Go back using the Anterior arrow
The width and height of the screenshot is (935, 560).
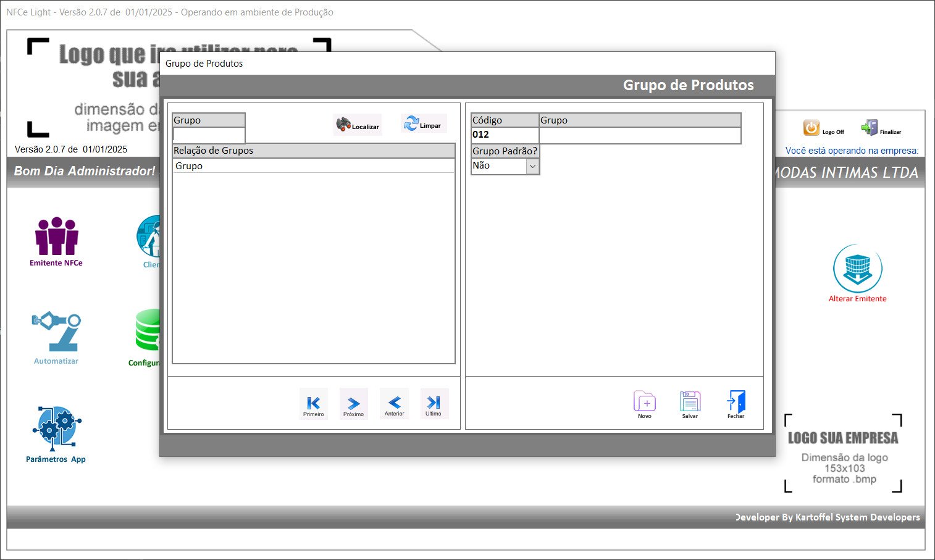[395, 404]
